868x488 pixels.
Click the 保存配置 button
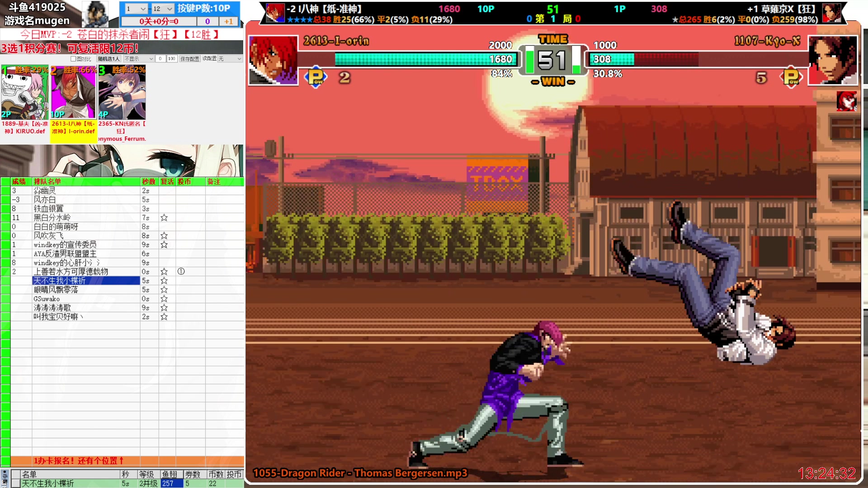pos(190,59)
